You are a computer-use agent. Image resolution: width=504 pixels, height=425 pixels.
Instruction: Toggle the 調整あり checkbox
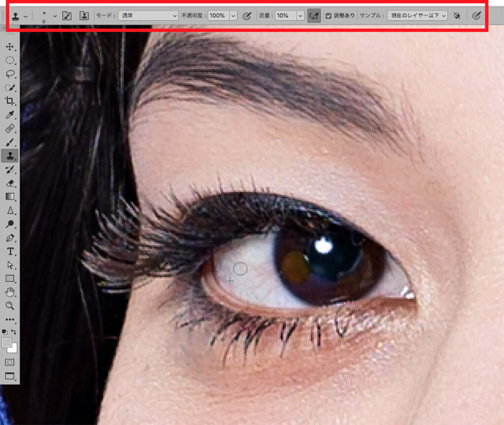[x=328, y=16]
